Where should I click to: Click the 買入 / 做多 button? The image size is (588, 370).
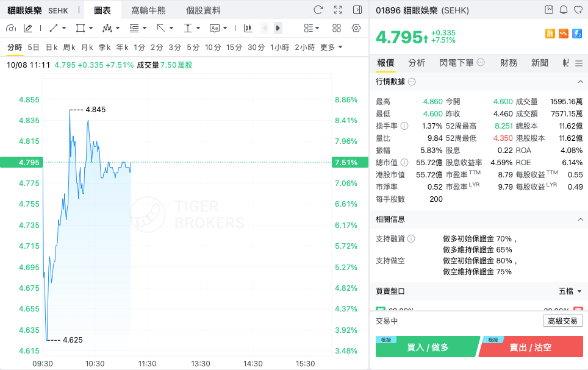point(428,347)
